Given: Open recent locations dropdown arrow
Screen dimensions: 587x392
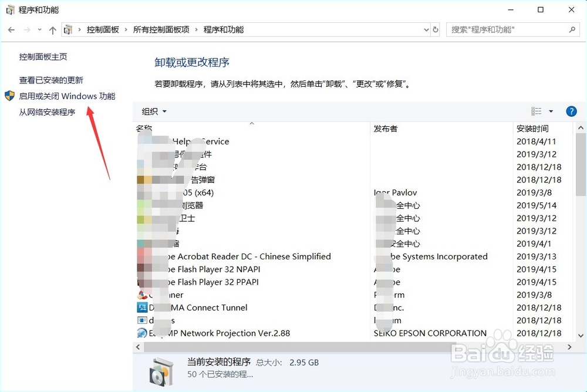Looking at the screenshot, I should pos(40,29).
